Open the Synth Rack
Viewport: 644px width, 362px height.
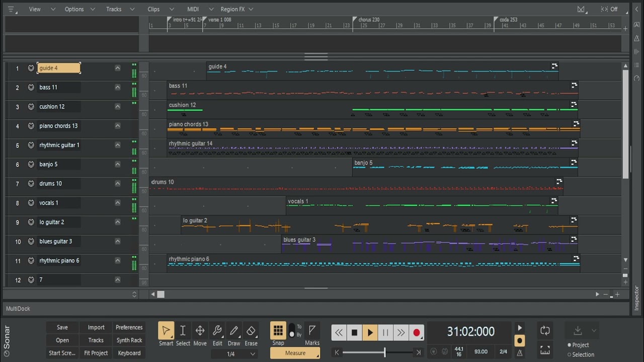click(x=129, y=340)
